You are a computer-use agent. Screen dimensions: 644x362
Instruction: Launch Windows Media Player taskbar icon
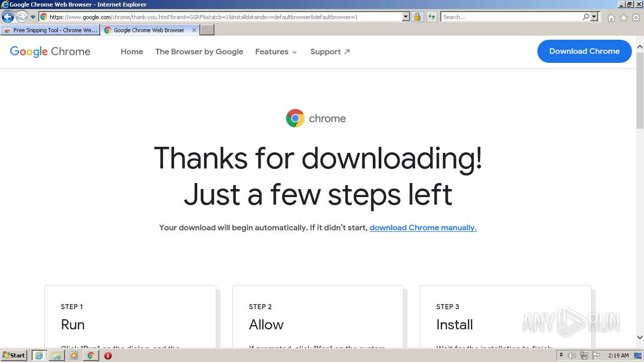(74, 355)
